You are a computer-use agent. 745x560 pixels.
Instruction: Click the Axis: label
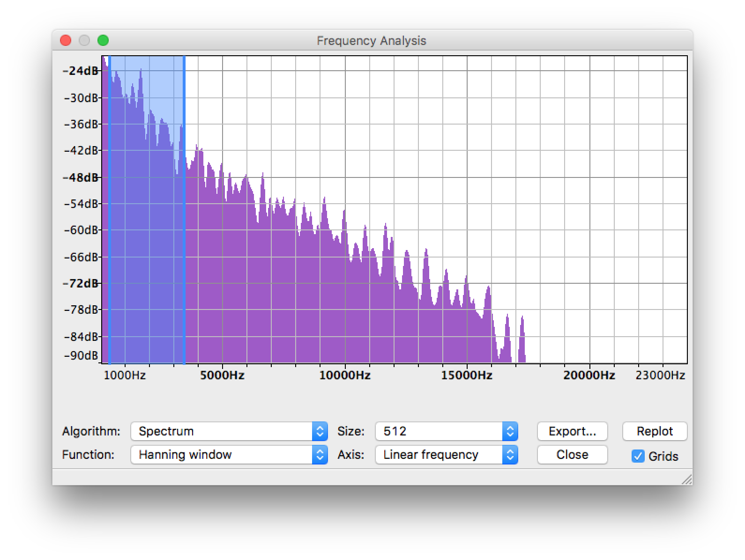click(x=351, y=455)
